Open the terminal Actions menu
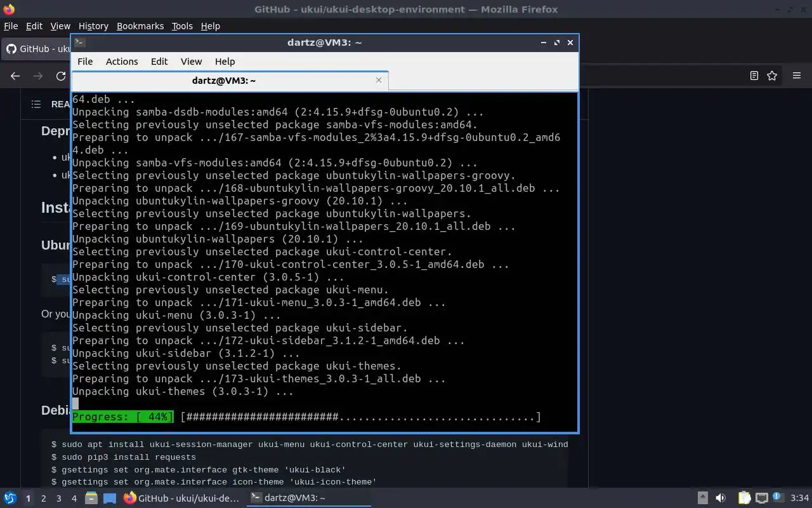 [122, 62]
